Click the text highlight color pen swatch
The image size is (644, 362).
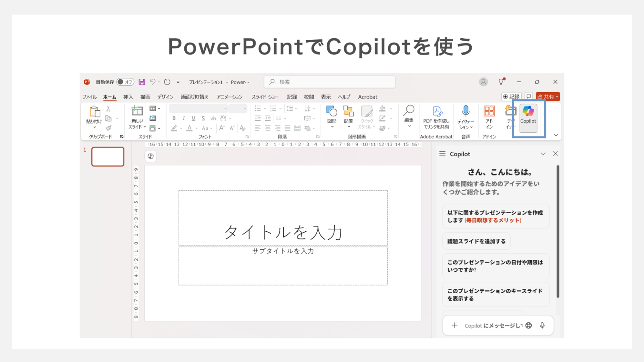174,128
